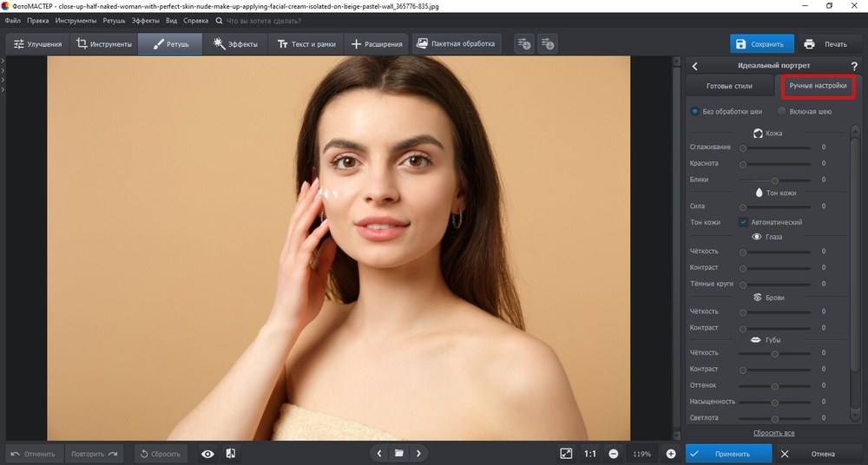Click the blue 'Сохранить' button
868x465 pixels.
761,44
